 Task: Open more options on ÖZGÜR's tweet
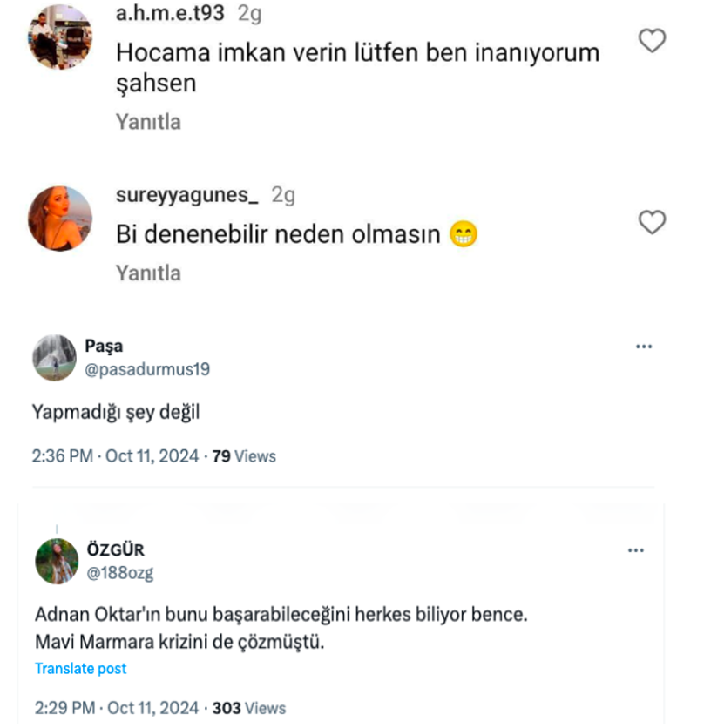tap(637, 550)
